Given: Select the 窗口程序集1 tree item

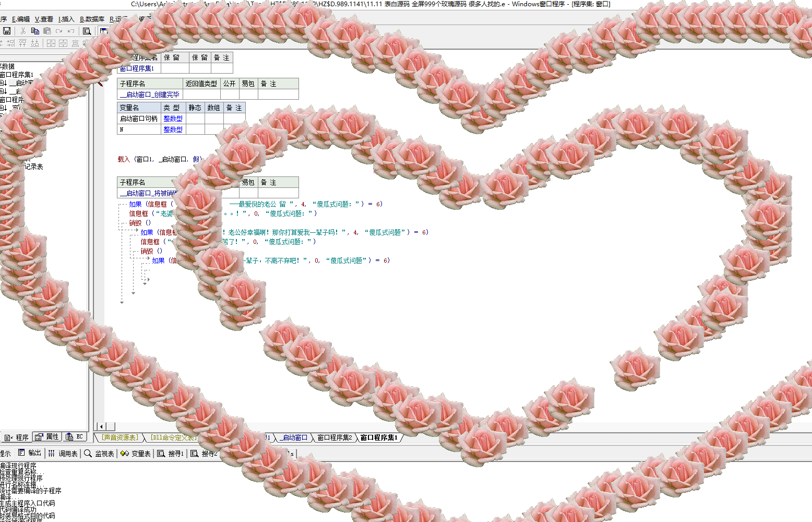Looking at the screenshot, I should click(17, 75).
